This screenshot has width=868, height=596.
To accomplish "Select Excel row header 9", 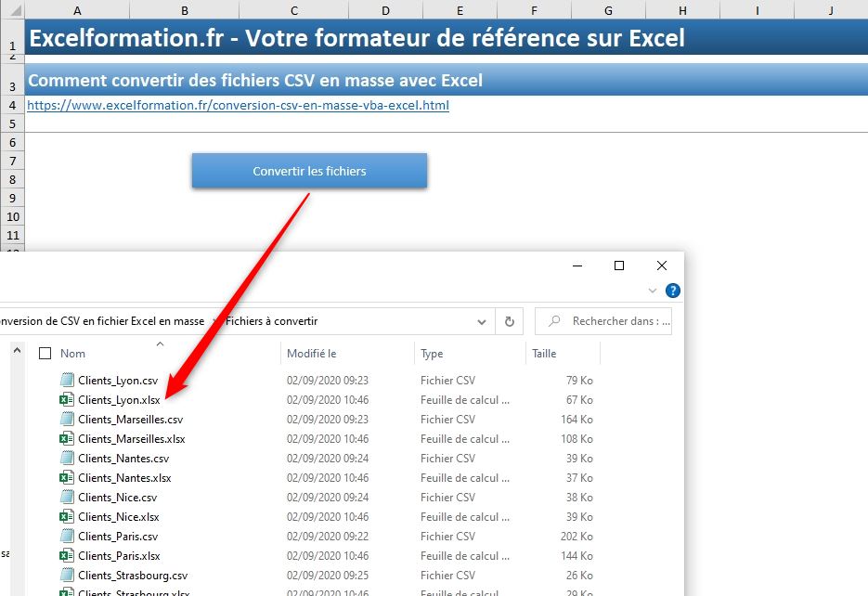I will 12,198.
